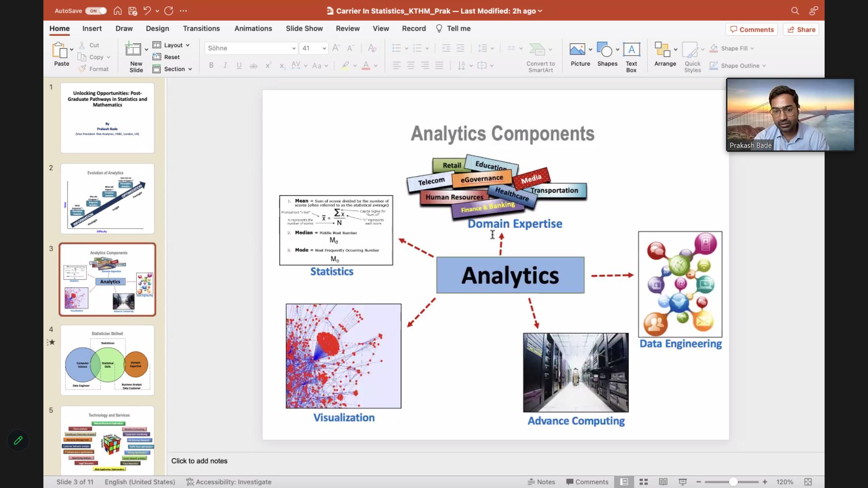
Task: Click the Format painter command
Action: (x=94, y=69)
